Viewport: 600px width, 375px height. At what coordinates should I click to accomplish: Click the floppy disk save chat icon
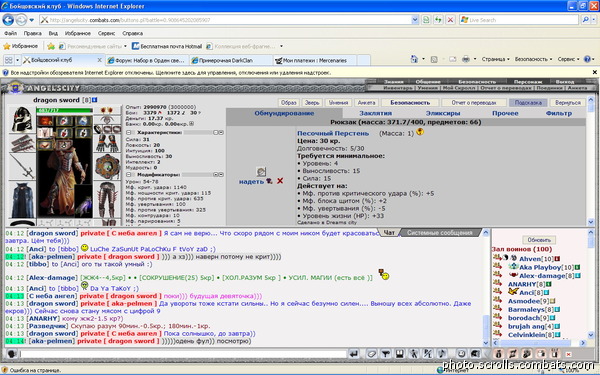(x=399, y=354)
